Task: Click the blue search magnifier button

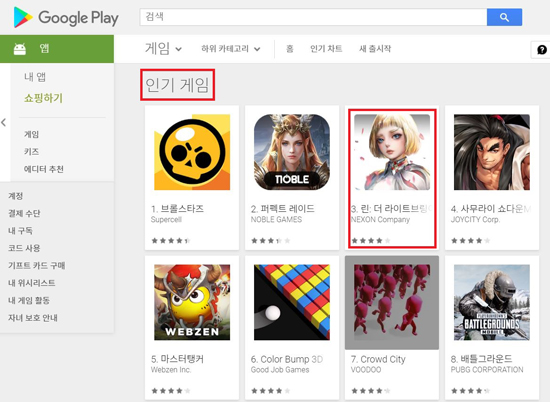Action: point(504,17)
